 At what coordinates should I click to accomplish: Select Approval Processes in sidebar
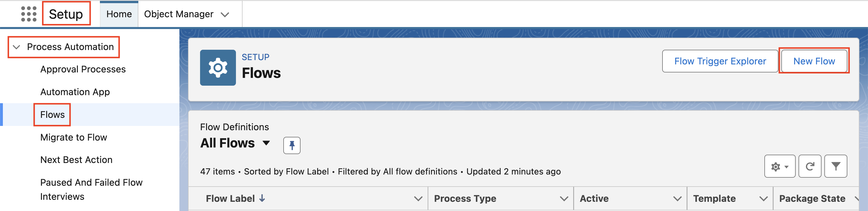pyautogui.click(x=83, y=69)
